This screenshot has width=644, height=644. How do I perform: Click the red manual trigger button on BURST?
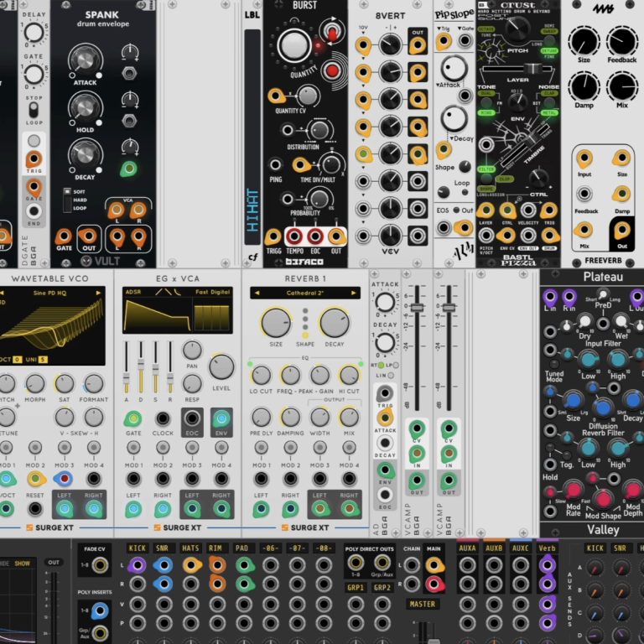tap(332, 71)
